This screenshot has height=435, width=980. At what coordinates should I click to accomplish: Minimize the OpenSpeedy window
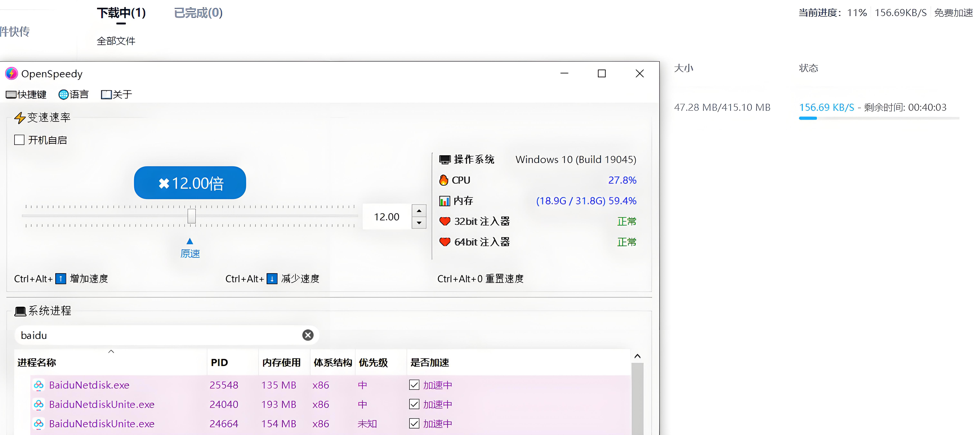click(x=565, y=73)
